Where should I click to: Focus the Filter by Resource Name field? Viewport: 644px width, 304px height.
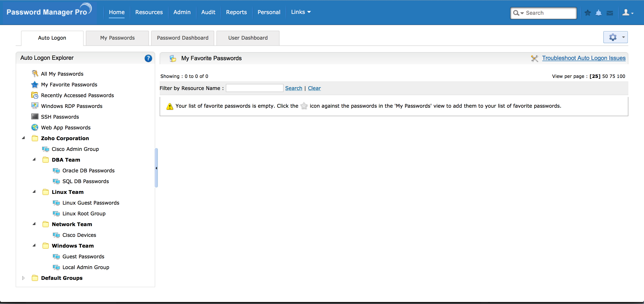point(254,88)
